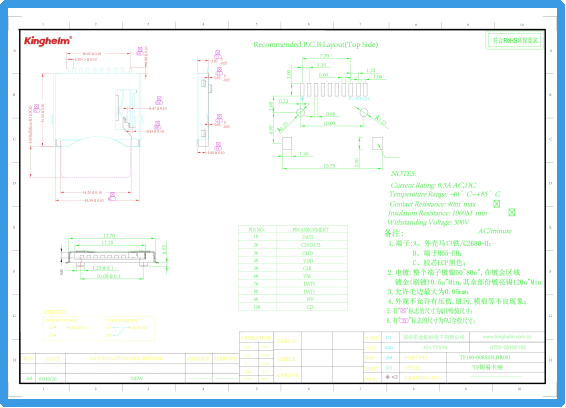Viewport: 566px width, 408px height.
Task: Click the Recommended P.C.B Layout title
Action: (315, 44)
